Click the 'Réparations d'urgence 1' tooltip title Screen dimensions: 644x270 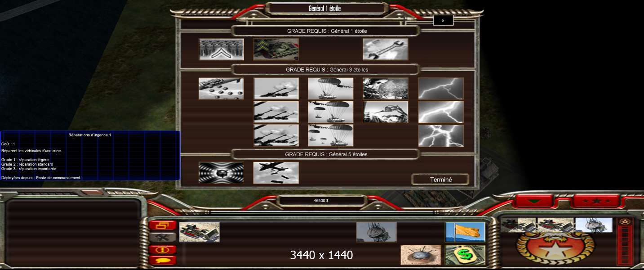coord(90,135)
